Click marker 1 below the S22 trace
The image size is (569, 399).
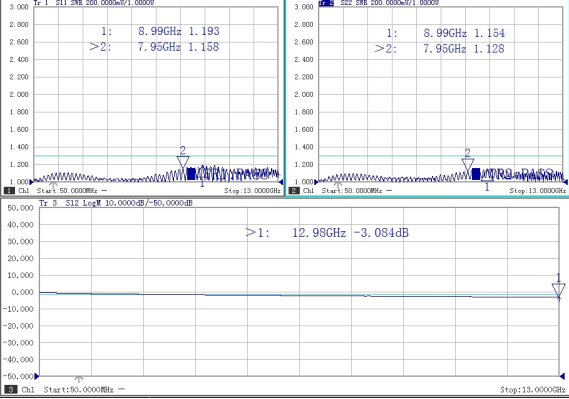(487, 187)
